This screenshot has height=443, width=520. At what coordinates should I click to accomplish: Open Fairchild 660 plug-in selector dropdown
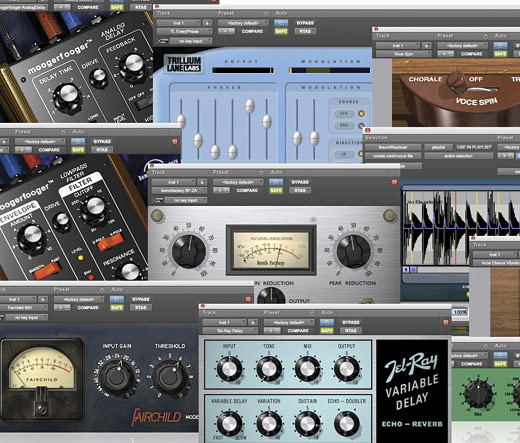coord(23,308)
